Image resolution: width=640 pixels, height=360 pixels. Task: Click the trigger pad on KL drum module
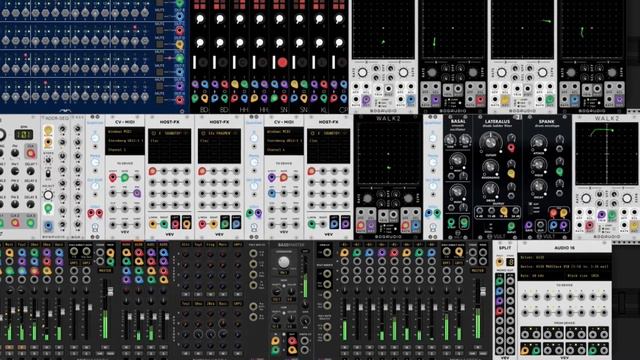pyautogui.click(x=322, y=62)
